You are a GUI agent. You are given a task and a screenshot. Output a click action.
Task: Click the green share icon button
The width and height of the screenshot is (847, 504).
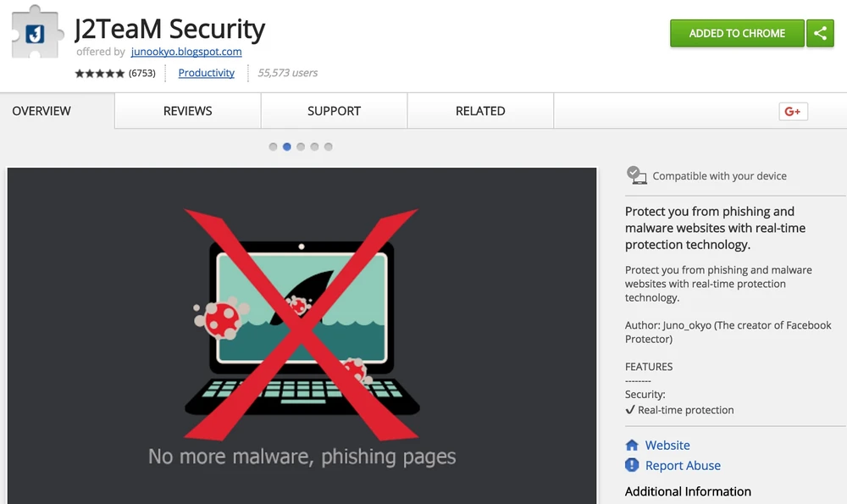tap(820, 33)
